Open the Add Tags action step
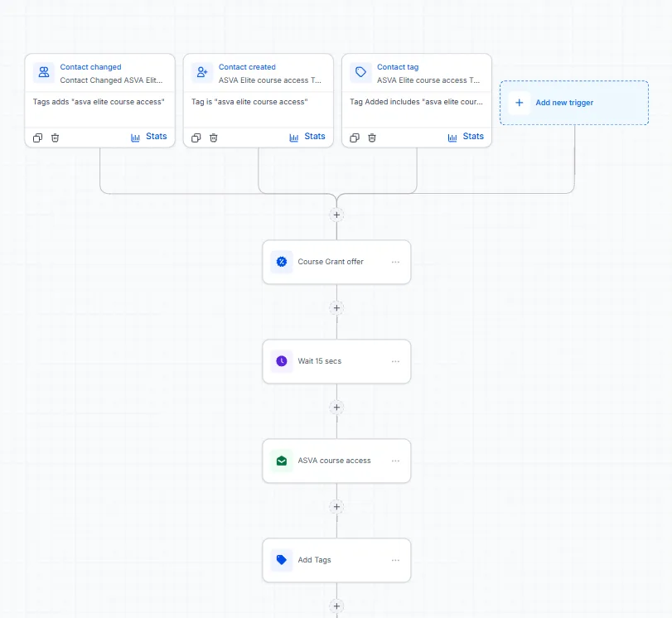672x618 pixels. [336, 560]
